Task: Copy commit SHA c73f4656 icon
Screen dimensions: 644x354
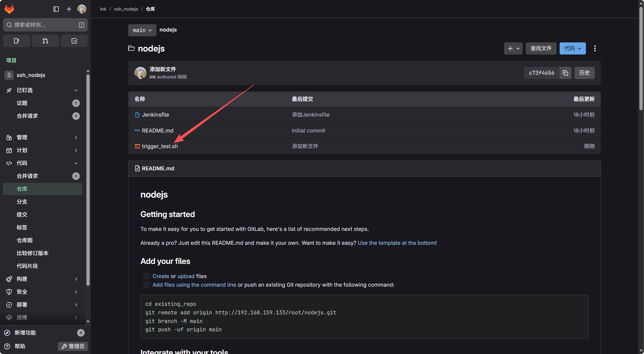Action: (x=565, y=73)
